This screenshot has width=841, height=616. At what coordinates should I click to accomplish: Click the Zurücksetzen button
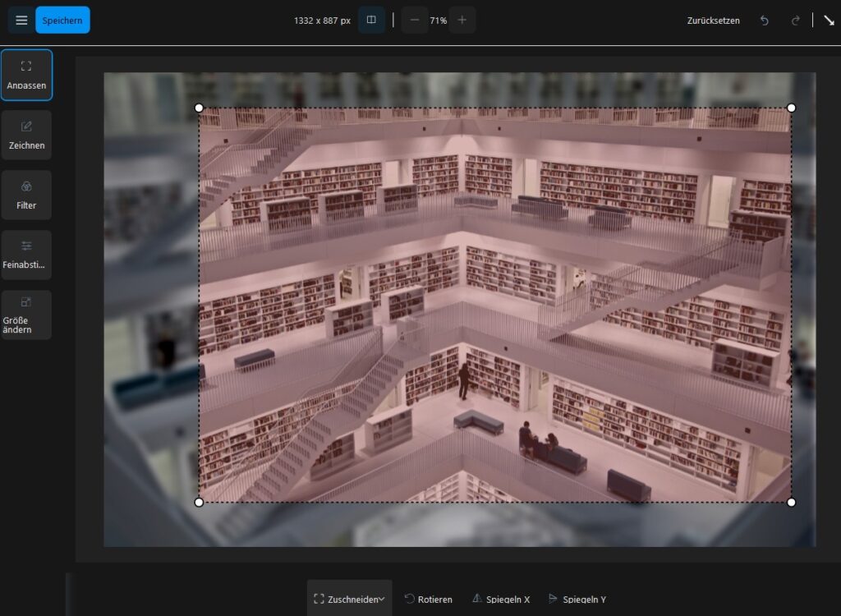tap(714, 21)
